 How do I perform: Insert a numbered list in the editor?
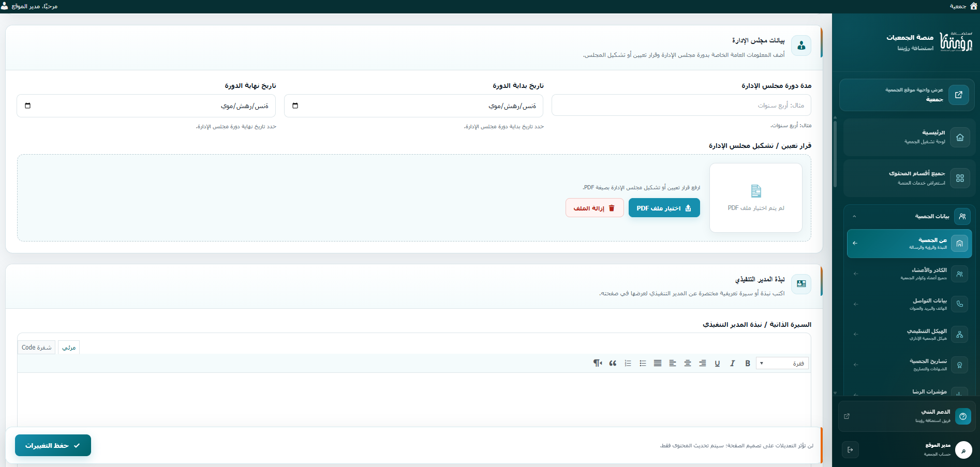(628, 364)
